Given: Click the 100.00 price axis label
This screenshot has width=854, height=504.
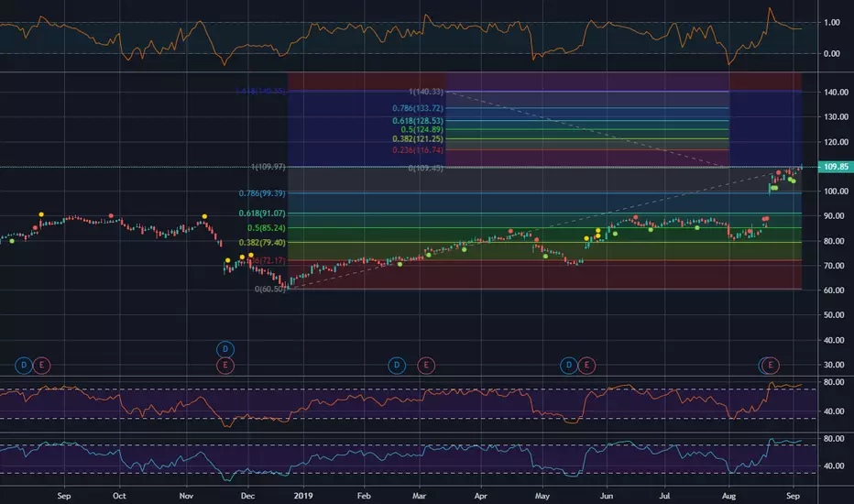Looking at the screenshot, I should (x=836, y=192).
